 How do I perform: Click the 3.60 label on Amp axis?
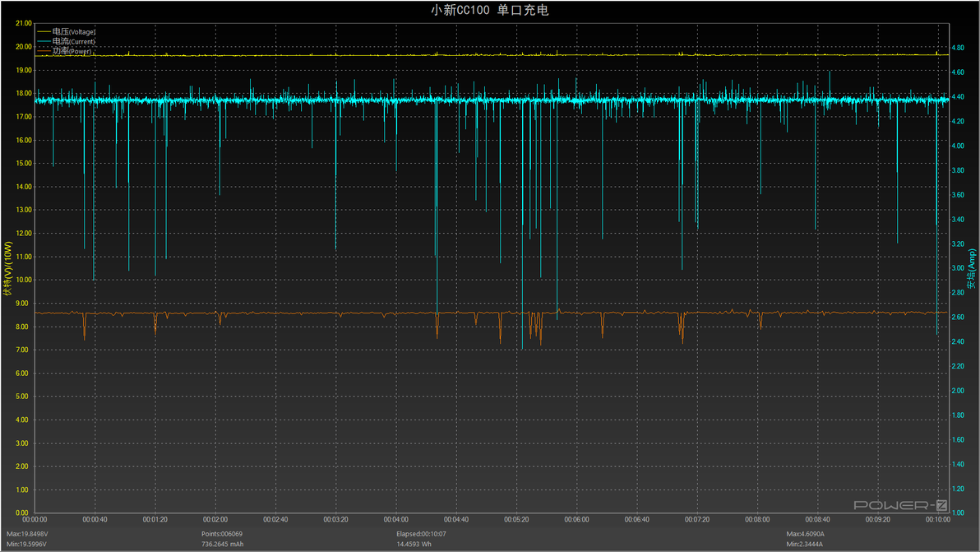tap(958, 195)
